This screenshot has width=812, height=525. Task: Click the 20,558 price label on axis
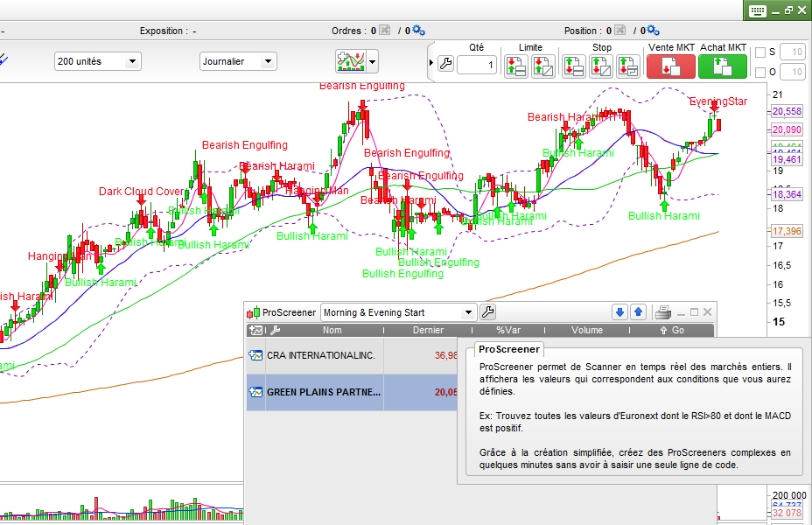tap(786, 111)
